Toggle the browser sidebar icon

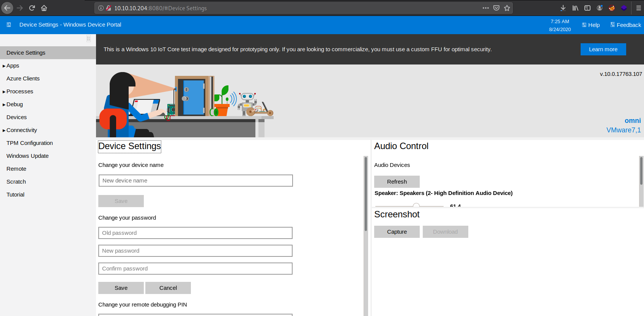point(587,8)
